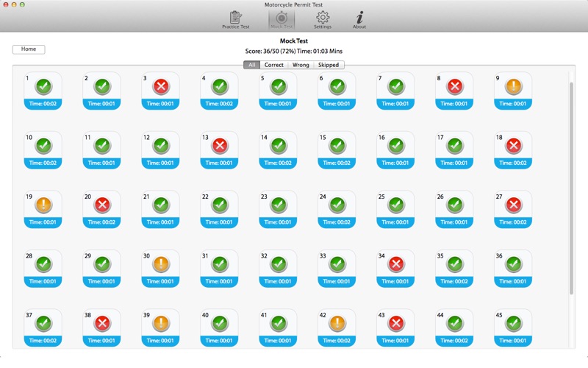The width and height of the screenshot is (588, 368).
Task: Open question 40 correct answer card
Action: pyautogui.click(x=219, y=328)
